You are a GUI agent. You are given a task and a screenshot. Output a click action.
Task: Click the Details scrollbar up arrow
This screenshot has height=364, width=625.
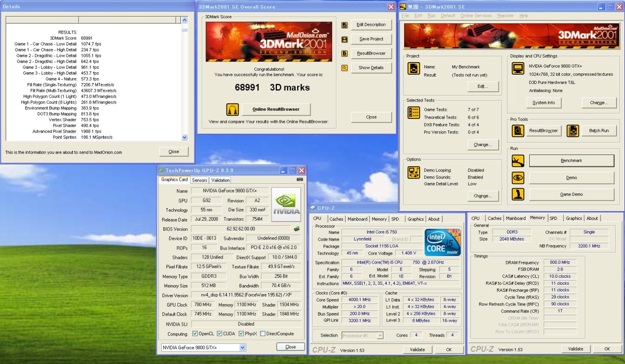point(185,20)
